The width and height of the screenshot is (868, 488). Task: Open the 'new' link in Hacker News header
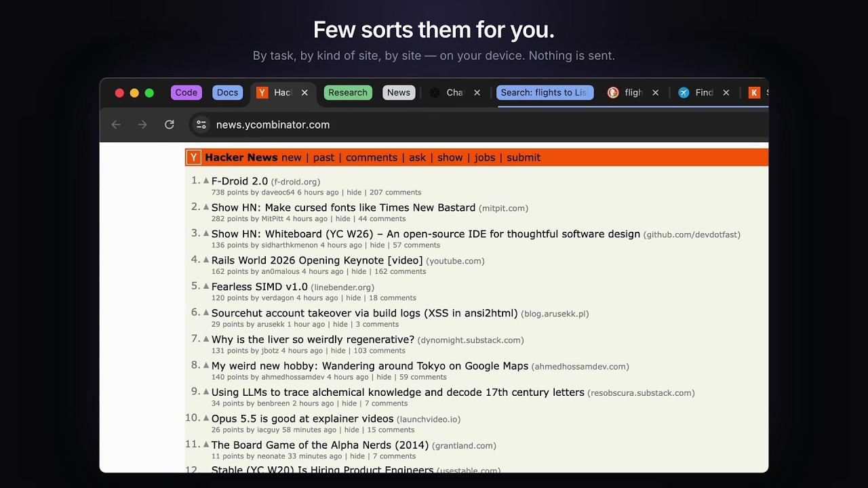[292, 158]
